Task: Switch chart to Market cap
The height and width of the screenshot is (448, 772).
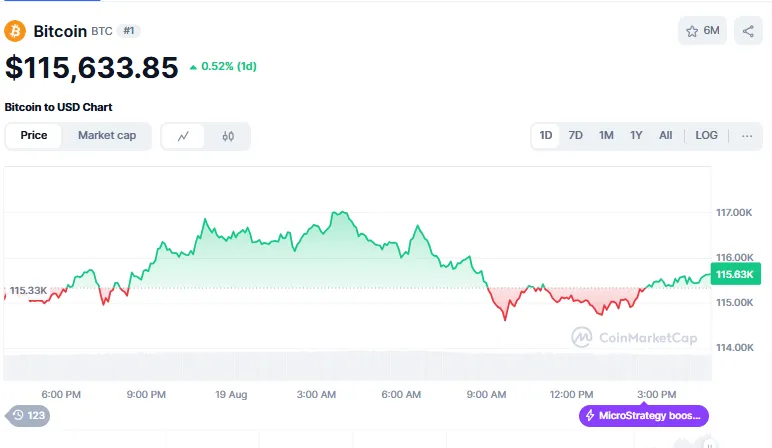Action: pyautogui.click(x=107, y=136)
